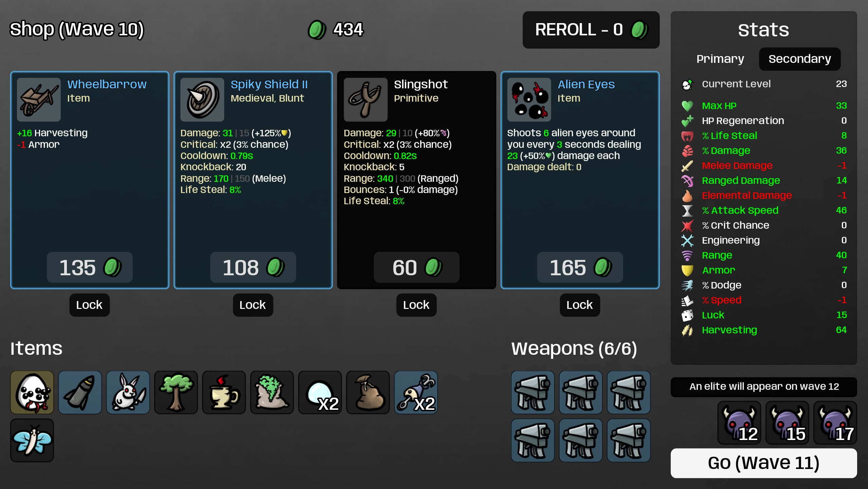868x489 pixels.
Task: Lock the Wheelbarrow shop item
Action: [x=89, y=305]
